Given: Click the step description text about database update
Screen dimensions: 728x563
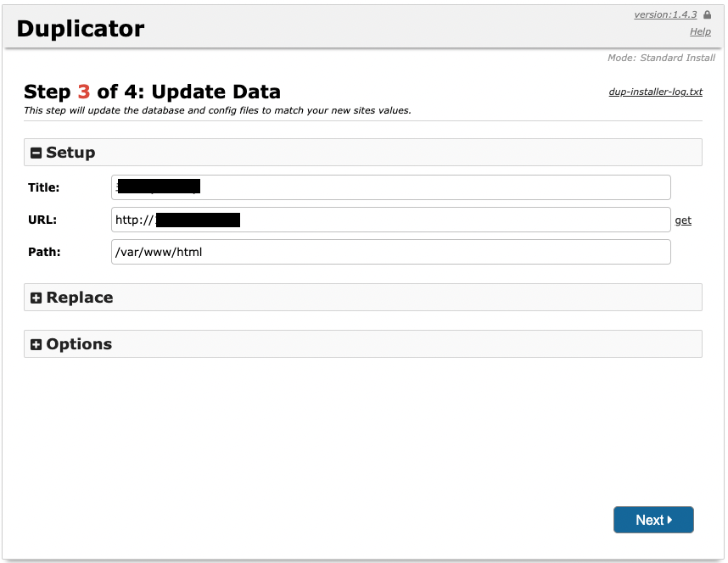Looking at the screenshot, I should (x=217, y=110).
